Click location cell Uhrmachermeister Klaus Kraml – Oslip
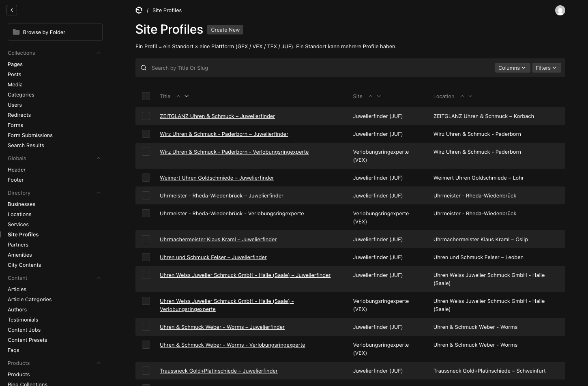Image resolution: width=588 pixels, height=386 pixels. click(x=481, y=239)
